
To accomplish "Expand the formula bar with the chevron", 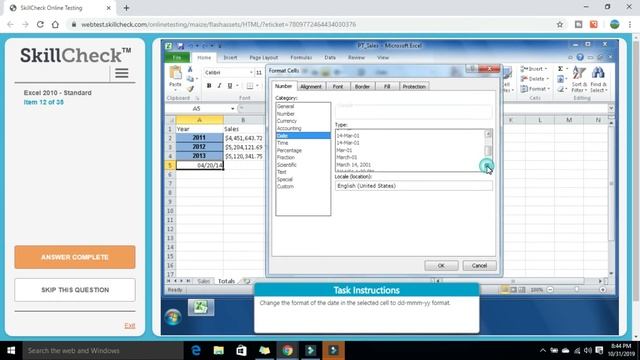I will pos(611,108).
